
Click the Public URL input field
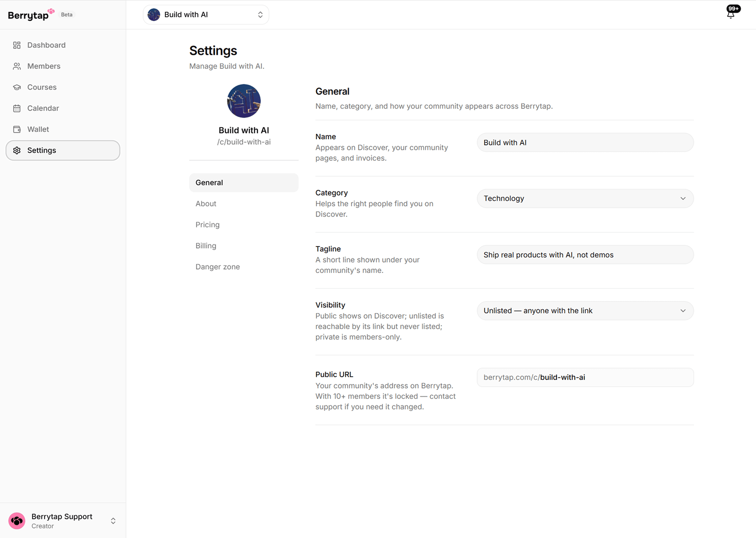tap(585, 378)
